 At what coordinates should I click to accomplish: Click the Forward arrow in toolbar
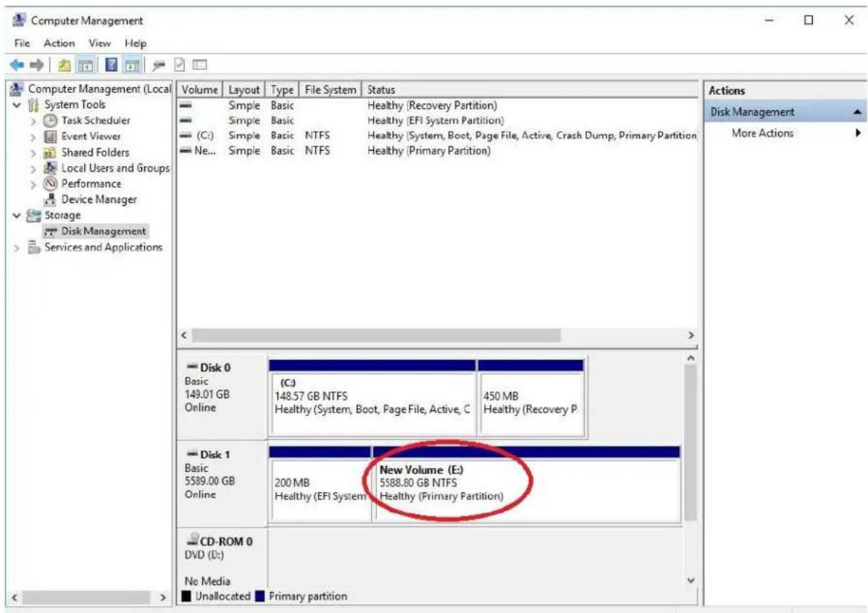point(36,65)
